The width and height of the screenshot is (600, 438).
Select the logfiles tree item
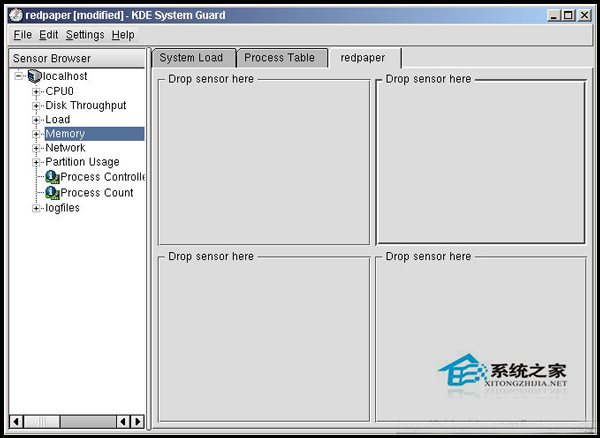[x=62, y=208]
